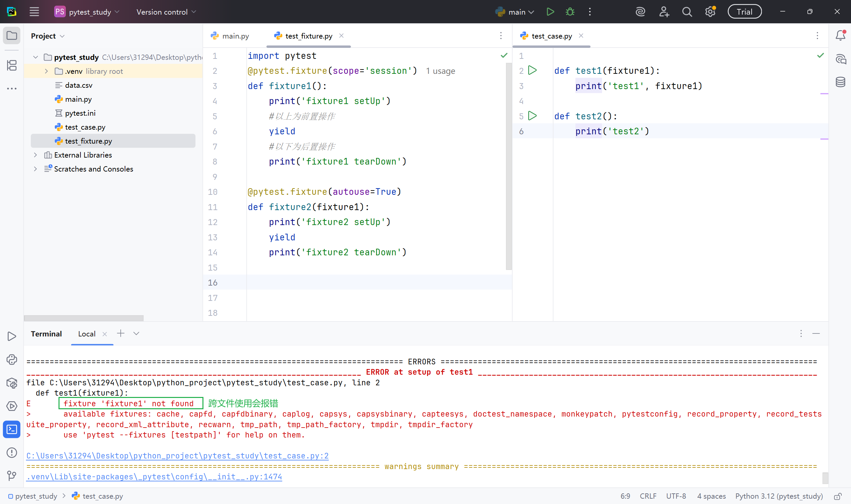Open the Structure tool window icon
This screenshot has width=851, height=504.
[x=12, y=65]
